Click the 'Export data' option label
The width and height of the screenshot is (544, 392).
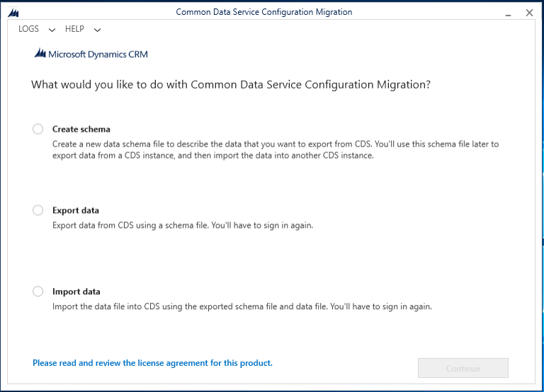(x=75, y=210)
